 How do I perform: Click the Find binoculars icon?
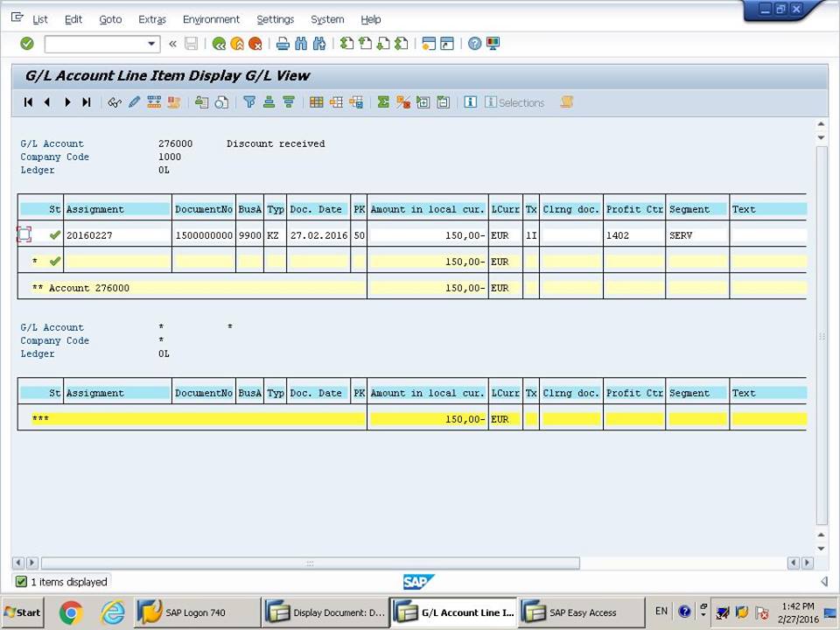pyautogui.click(x=301, y=44)
